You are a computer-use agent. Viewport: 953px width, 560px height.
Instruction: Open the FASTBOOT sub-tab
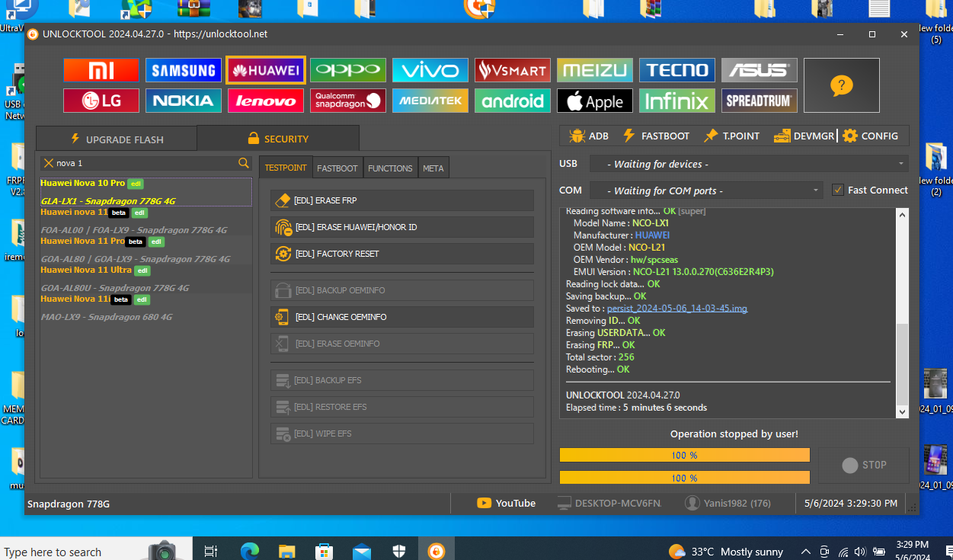point(337,168)
